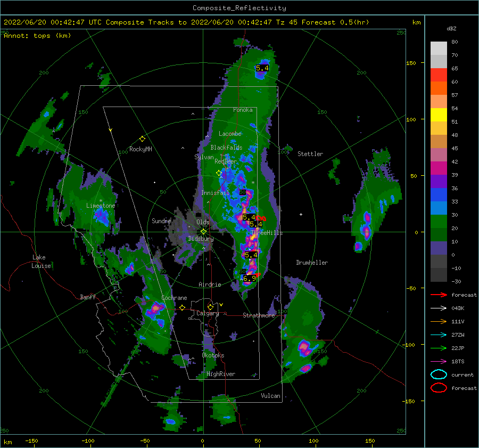Click the Calgary city label
This screenshot has height=448, width=479.
[208, 313]
